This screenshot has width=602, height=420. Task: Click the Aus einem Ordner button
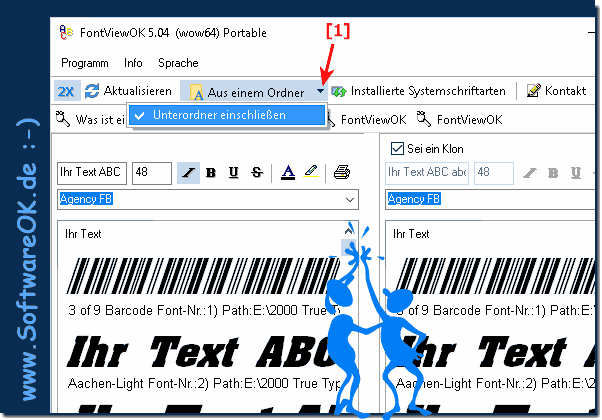[248, 92]
